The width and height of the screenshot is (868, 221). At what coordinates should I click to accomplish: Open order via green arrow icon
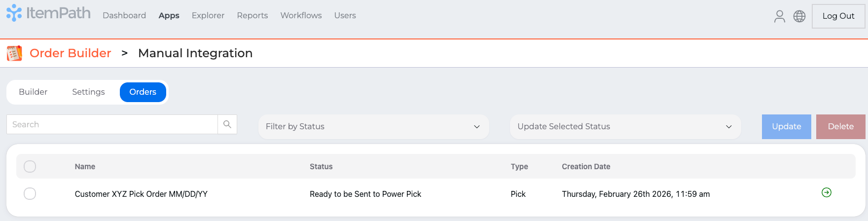tap(827, 192)
